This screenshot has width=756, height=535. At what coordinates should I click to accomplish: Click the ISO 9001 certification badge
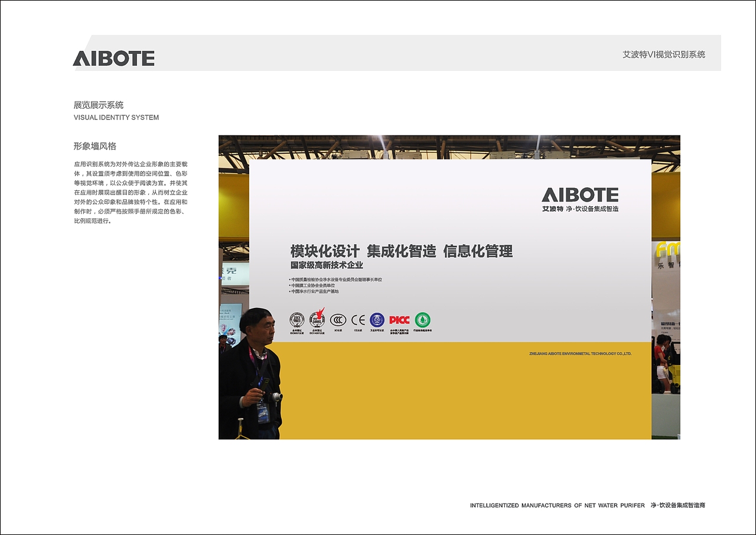[296, 320]
